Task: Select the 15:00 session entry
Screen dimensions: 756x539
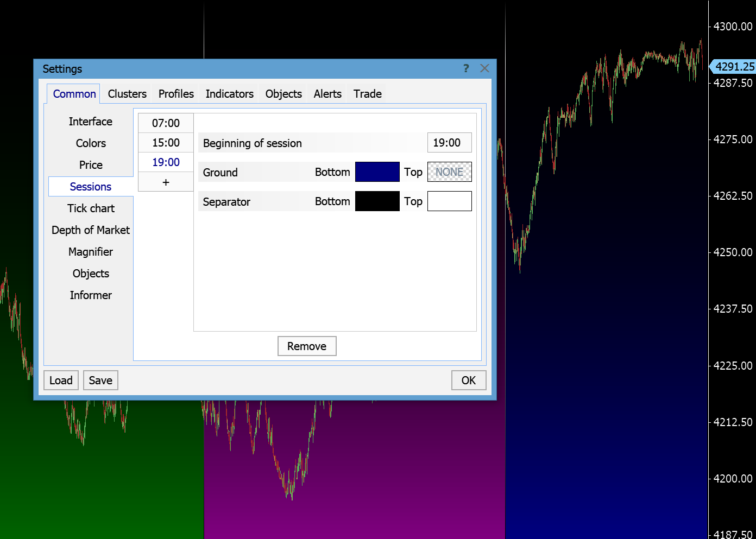Action: [166, 143]
